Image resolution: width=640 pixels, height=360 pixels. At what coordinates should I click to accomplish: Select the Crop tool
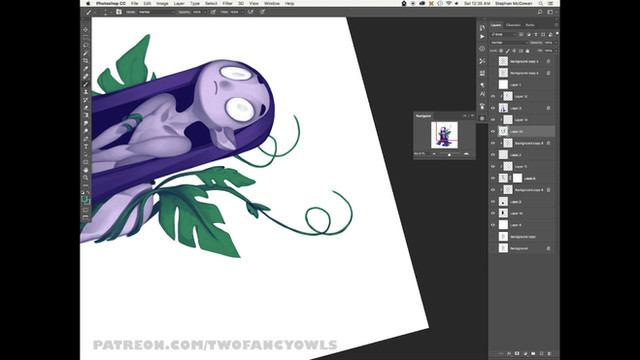tap(85, 61)
